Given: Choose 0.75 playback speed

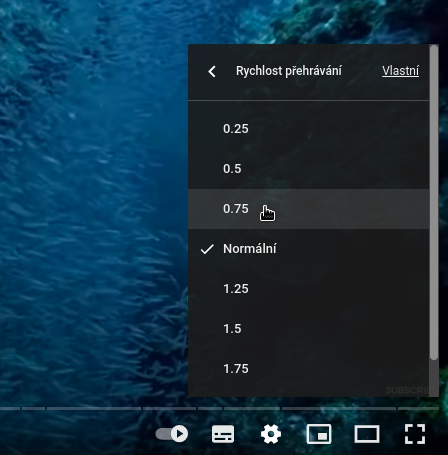Looking at the screenshot, I should [308, 209].
